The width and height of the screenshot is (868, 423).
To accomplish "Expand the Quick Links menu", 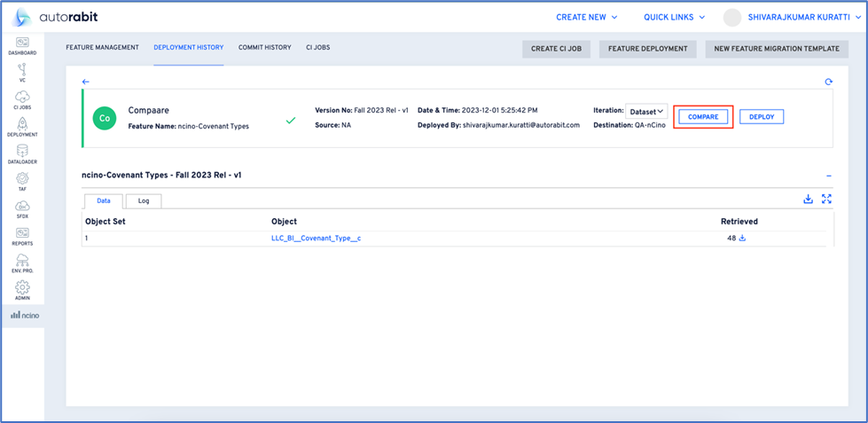I will (674, 17).
